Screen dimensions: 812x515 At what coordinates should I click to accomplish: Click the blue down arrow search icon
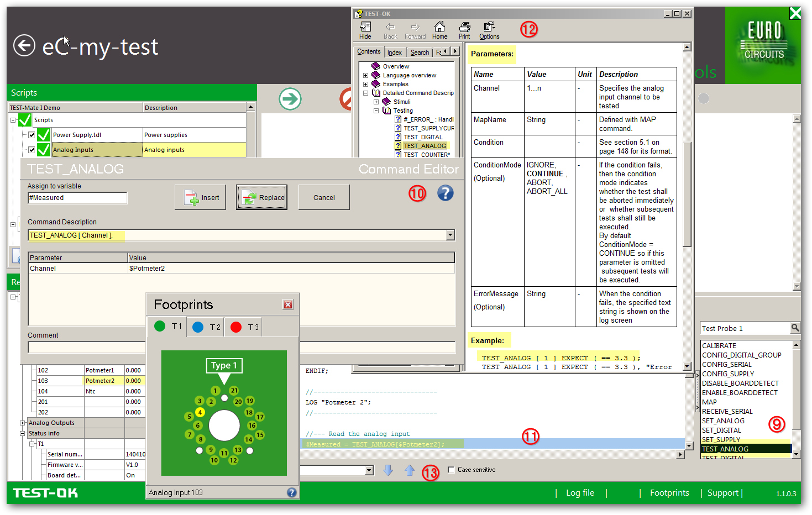(x=388, y=470)
